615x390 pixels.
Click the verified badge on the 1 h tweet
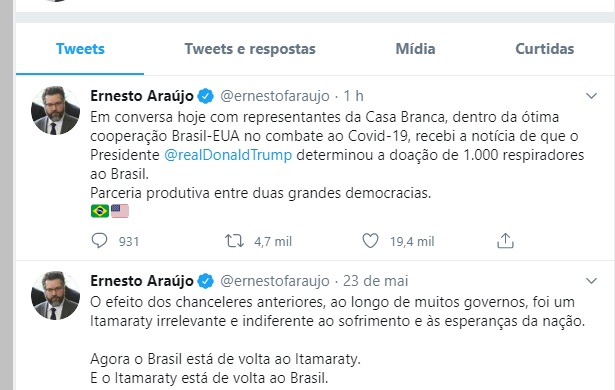click(206, 96)
